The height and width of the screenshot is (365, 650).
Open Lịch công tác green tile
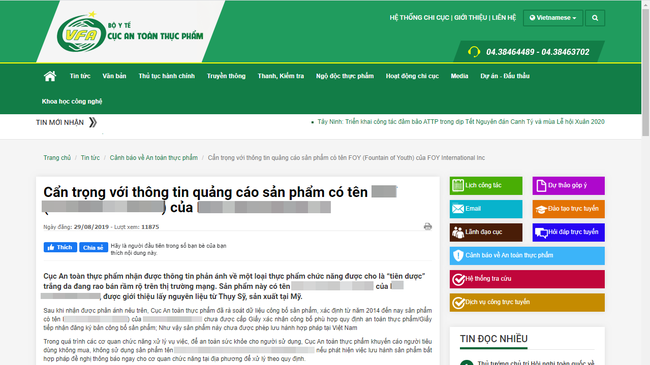486,185
